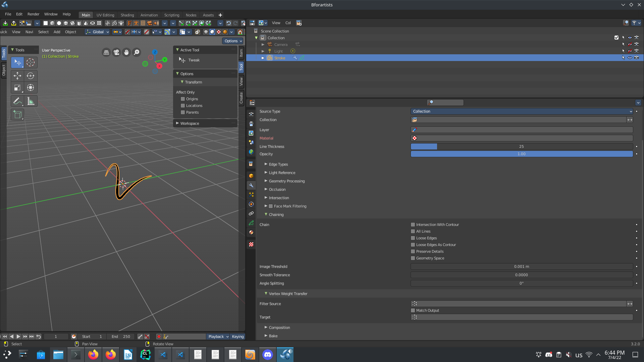Click the Keying button in timeline

coord(238,337)
